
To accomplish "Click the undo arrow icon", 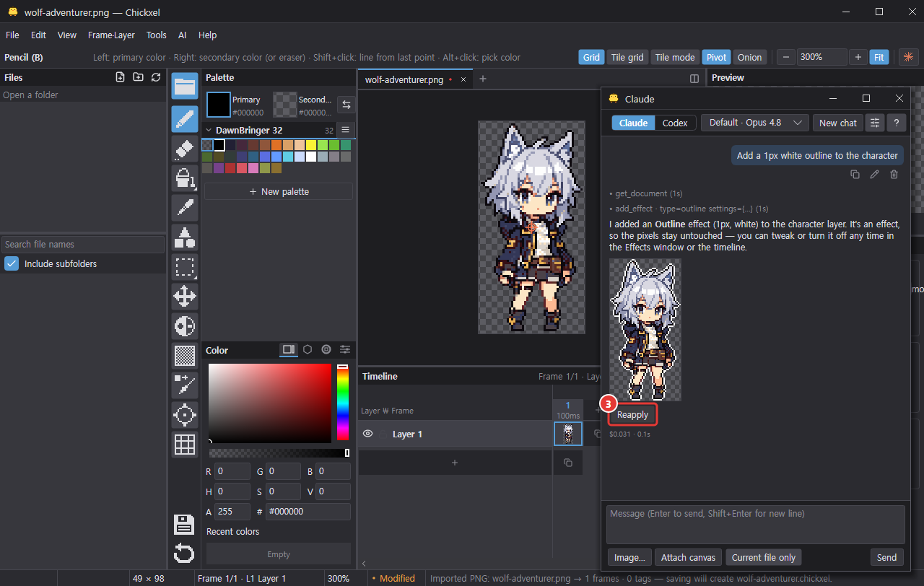I will [x=185, y=554].
